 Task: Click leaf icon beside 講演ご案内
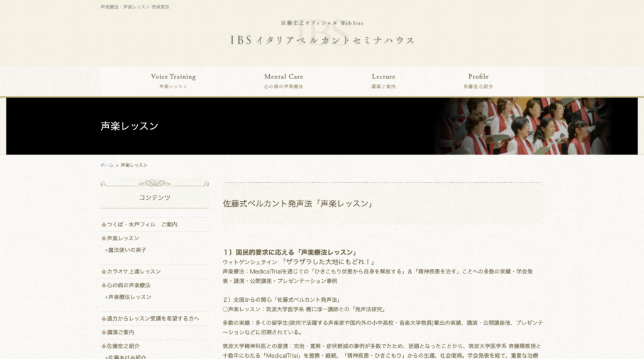click(x=104, y=333)
